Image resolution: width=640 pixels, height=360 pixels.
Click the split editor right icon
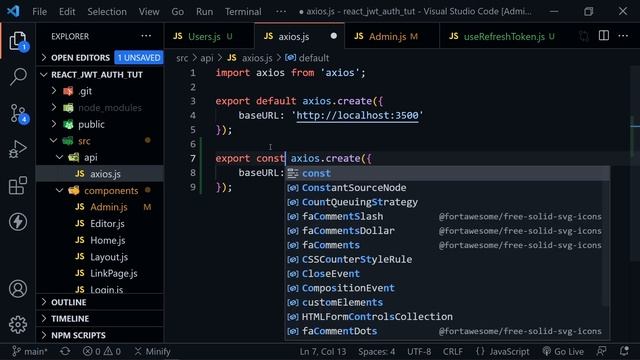pyautogui.click(x=604, y=36)
